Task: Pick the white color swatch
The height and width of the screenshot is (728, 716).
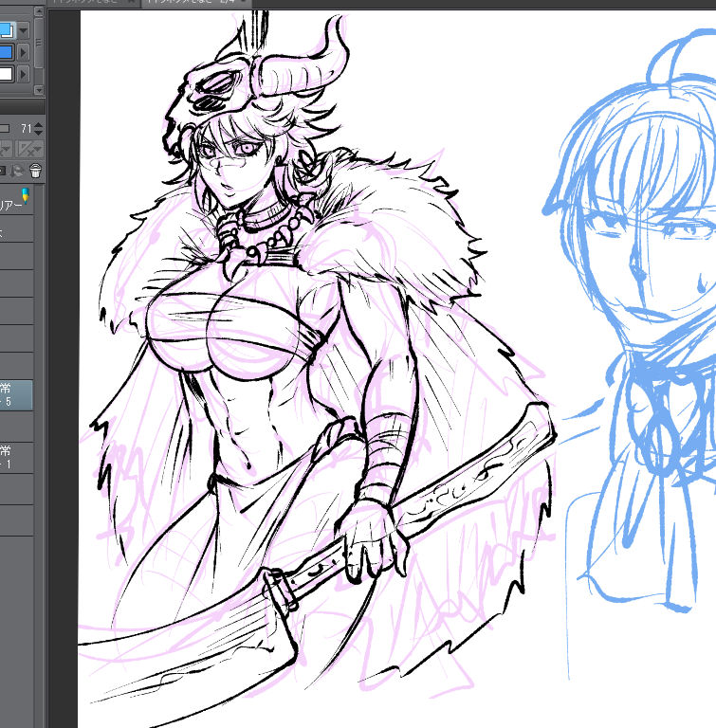Action: point(6,74)
